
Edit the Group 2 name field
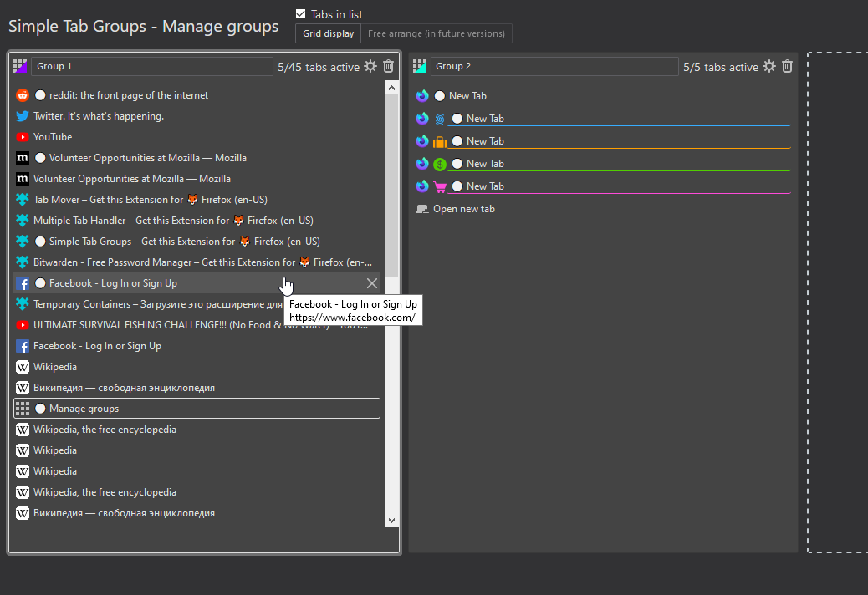pyautogui.click(x=554, y=66)
